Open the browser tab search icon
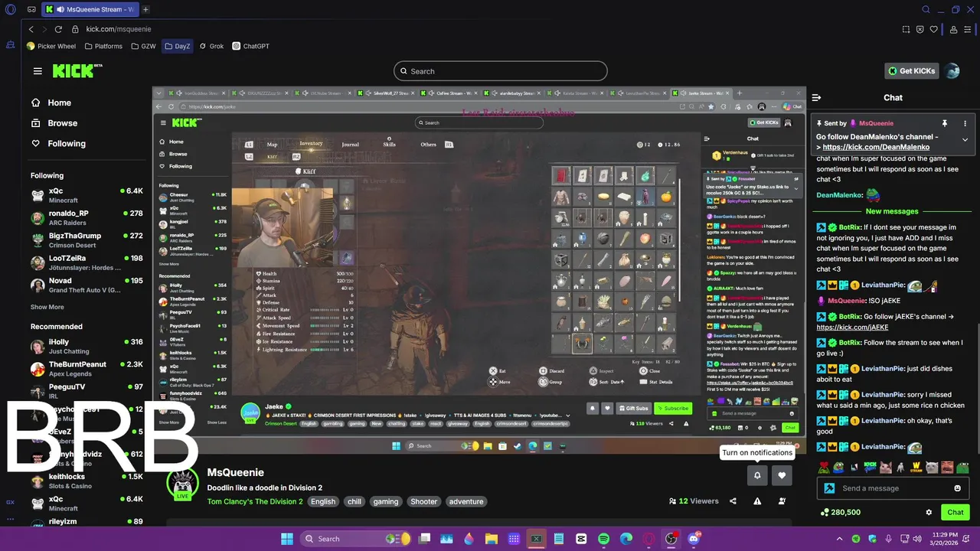The image size is (980, 551). pos(926,9)
